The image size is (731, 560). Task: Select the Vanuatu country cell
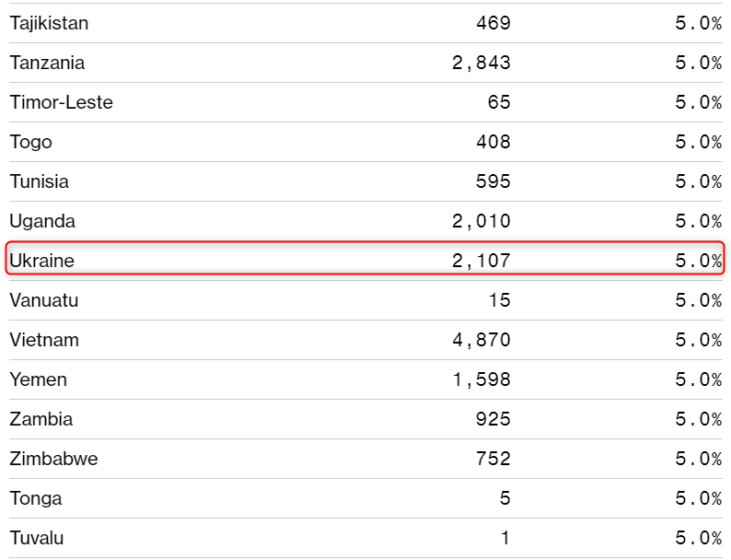[44, 300]
